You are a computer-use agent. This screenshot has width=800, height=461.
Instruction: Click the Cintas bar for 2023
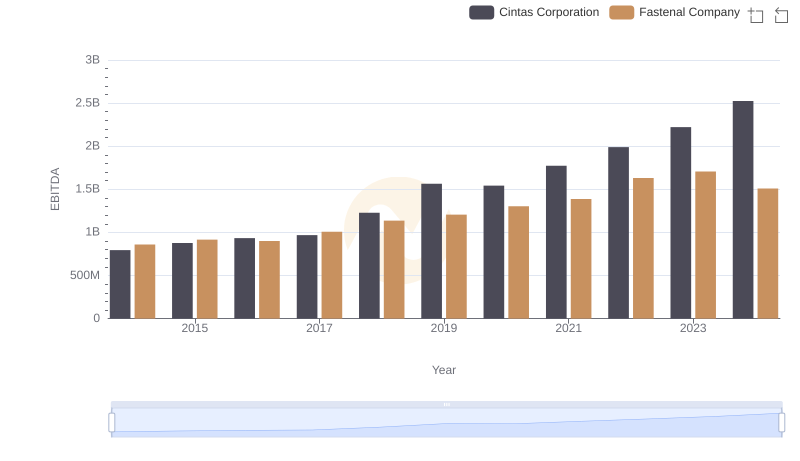click(x=681, y=222)
